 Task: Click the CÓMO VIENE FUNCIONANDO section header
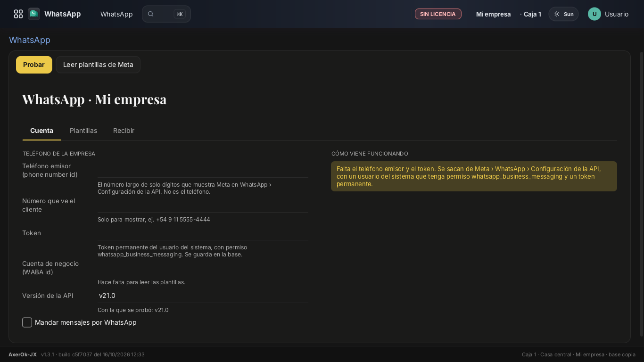tap(370, 154)
